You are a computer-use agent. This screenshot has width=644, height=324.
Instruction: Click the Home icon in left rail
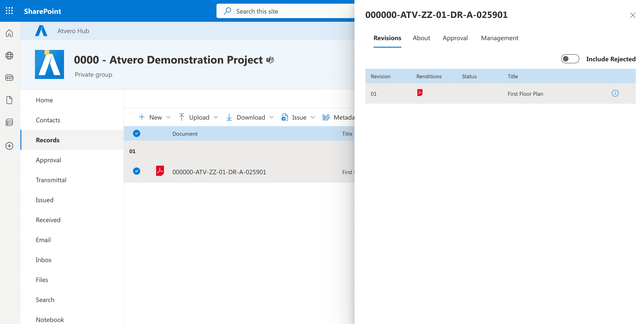pos(9,33)
